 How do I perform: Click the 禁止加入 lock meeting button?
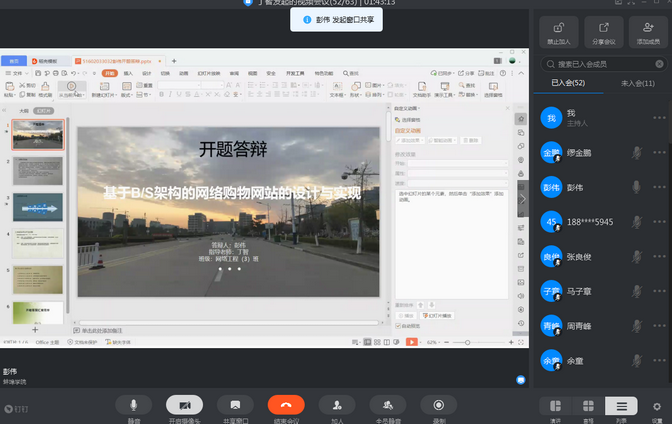(560, 33)
